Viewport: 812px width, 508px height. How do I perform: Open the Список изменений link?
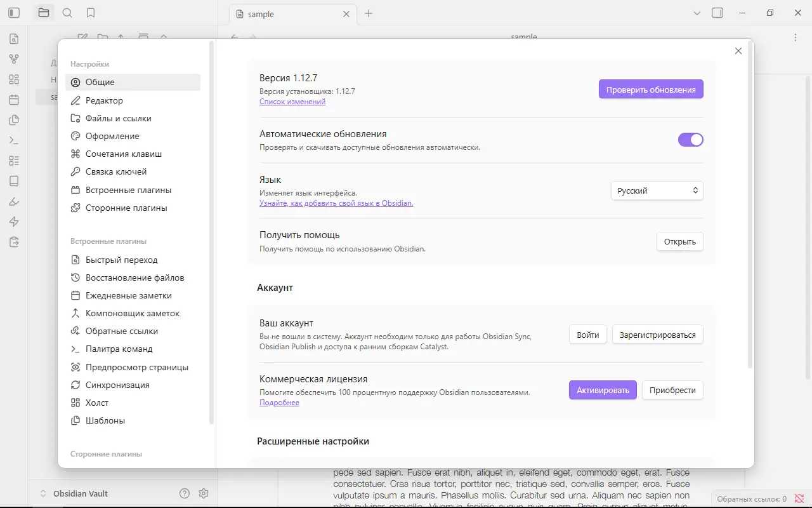(292, 102)
